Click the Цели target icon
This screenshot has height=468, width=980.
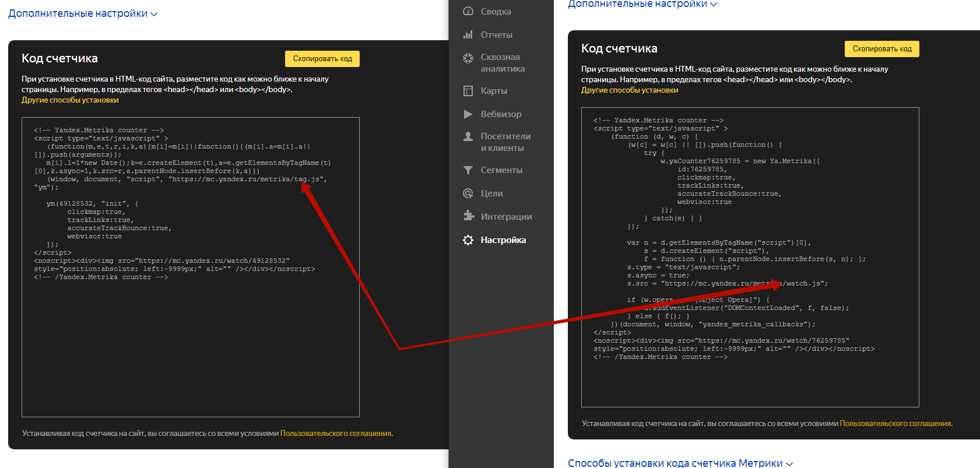coord(468,193)
